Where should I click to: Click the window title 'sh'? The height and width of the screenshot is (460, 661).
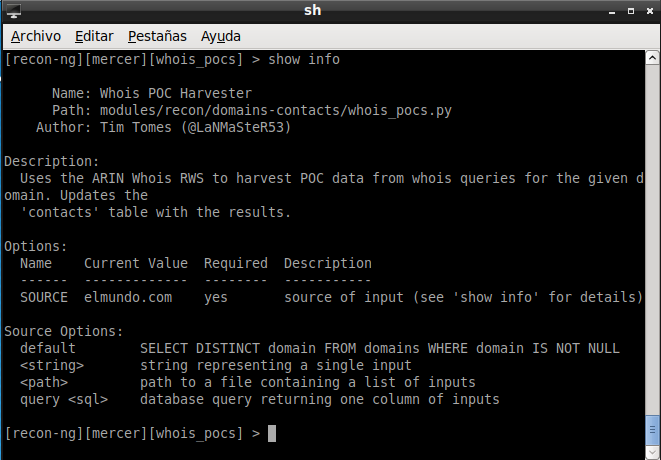312,10
